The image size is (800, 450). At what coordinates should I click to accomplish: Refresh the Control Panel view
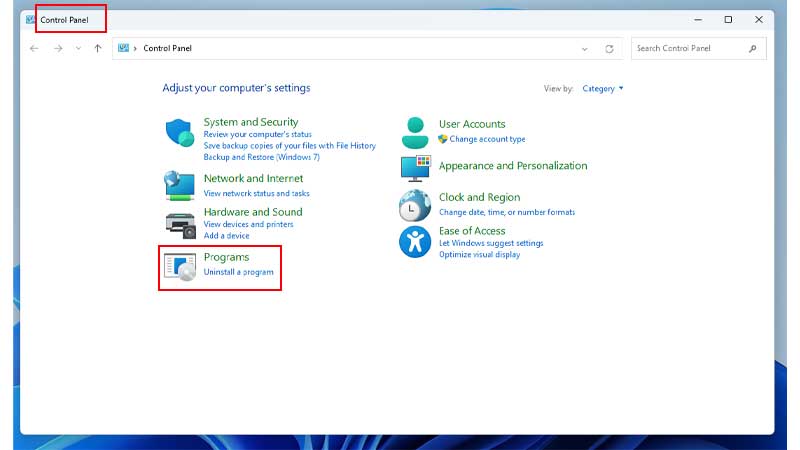point(609,48)
